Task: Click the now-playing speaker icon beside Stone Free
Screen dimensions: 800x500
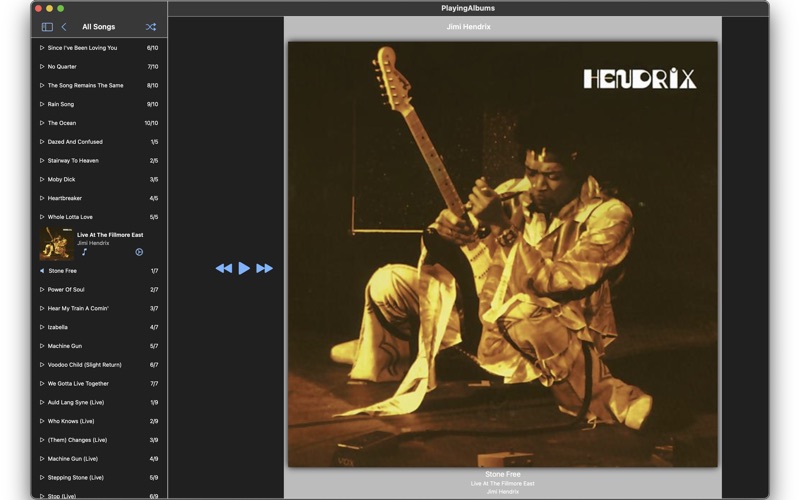Action: [42, 271]
